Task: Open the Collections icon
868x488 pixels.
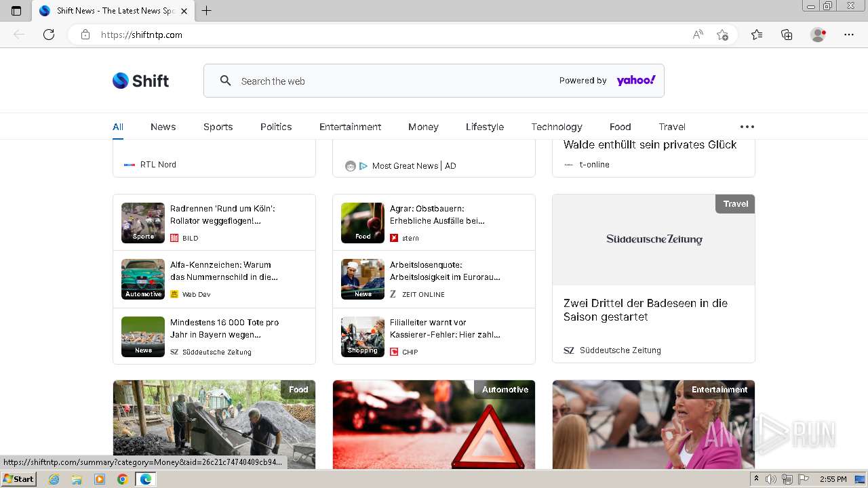Action: (x=787, y=35)
